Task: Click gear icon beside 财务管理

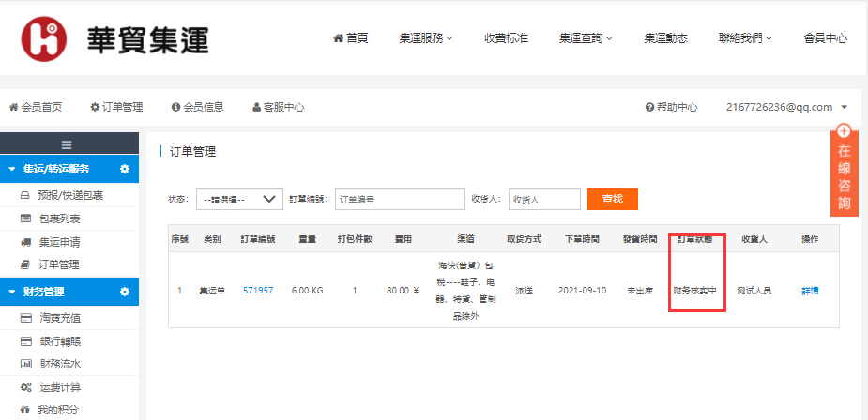Action: (124, 292)
